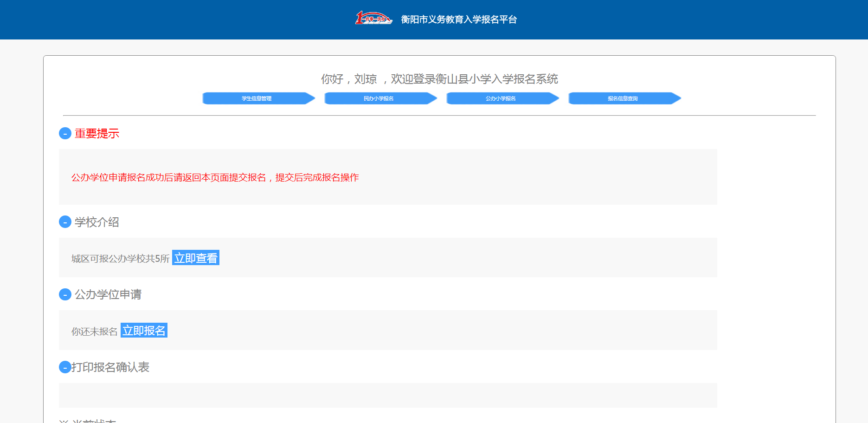Click 立即查看 to view available schools
This screenshot has height=423, width=868.
click(196, 258)
